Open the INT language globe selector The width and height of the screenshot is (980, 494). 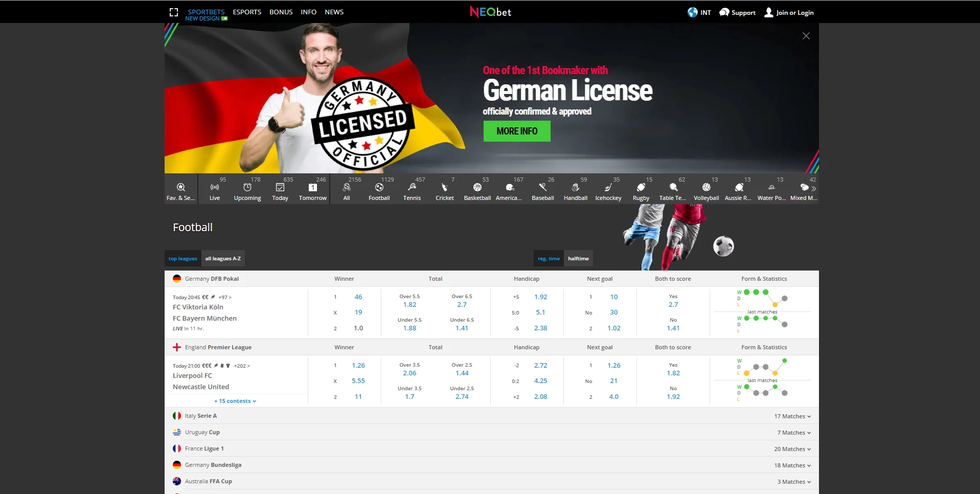point(699,12)
